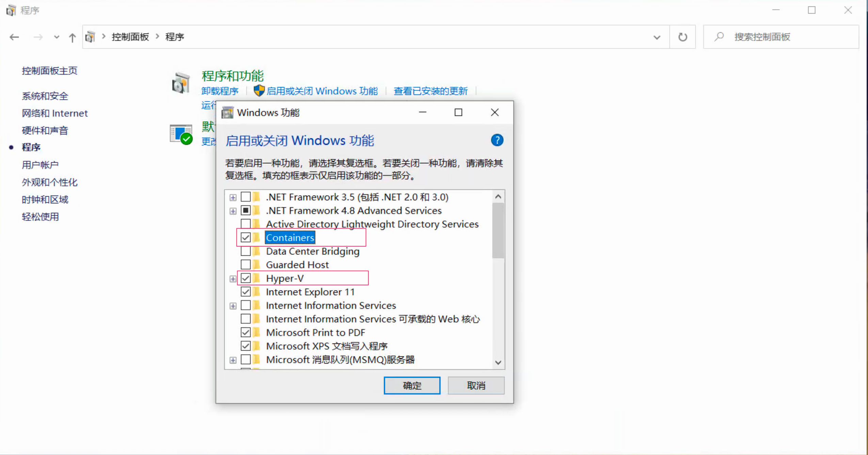
Task: Open 控制面板主页 link
Action: [x=50, y=71]
